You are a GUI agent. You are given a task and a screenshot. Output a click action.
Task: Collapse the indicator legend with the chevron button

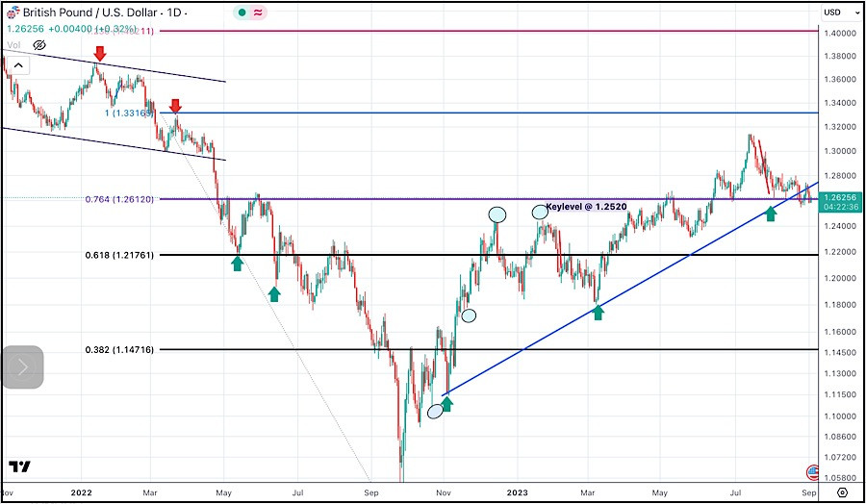(x=18, y=65)
